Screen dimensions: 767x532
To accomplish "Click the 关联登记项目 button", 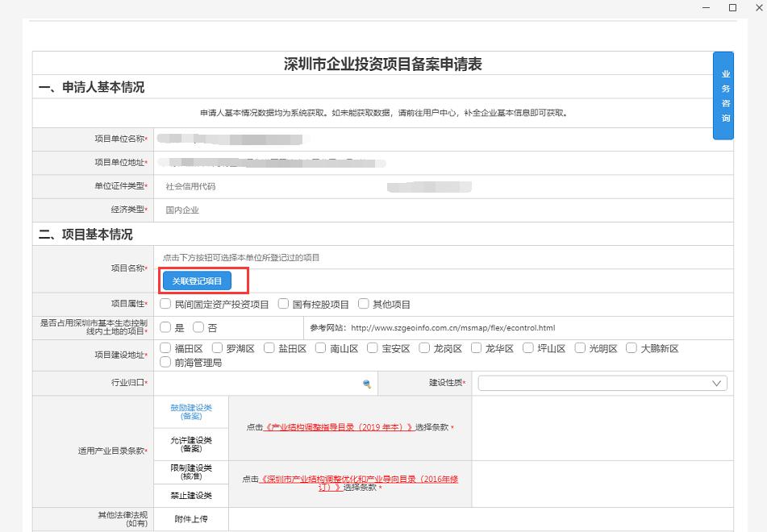I will coord(197,281).
